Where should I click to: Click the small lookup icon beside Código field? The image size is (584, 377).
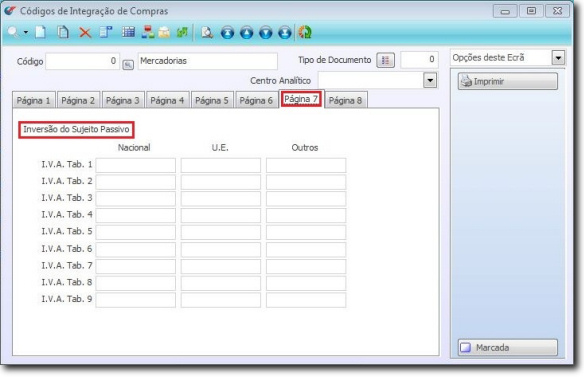click(128, 65)
